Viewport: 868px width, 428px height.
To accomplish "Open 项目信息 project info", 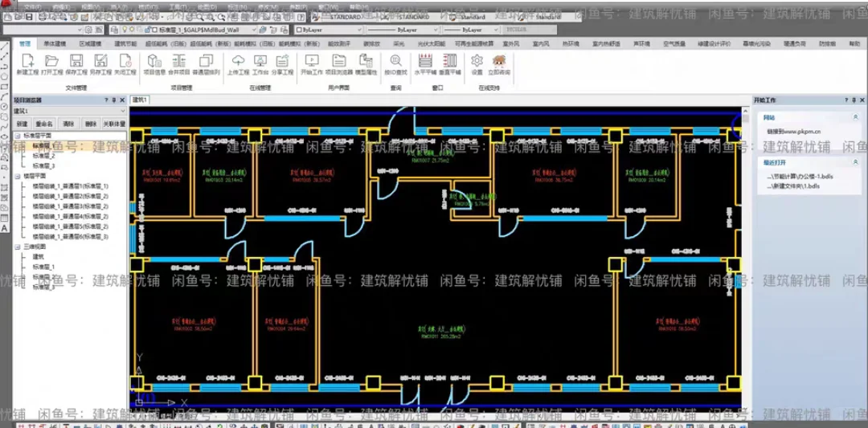I will pyautogui.click(x=154, y=64).
